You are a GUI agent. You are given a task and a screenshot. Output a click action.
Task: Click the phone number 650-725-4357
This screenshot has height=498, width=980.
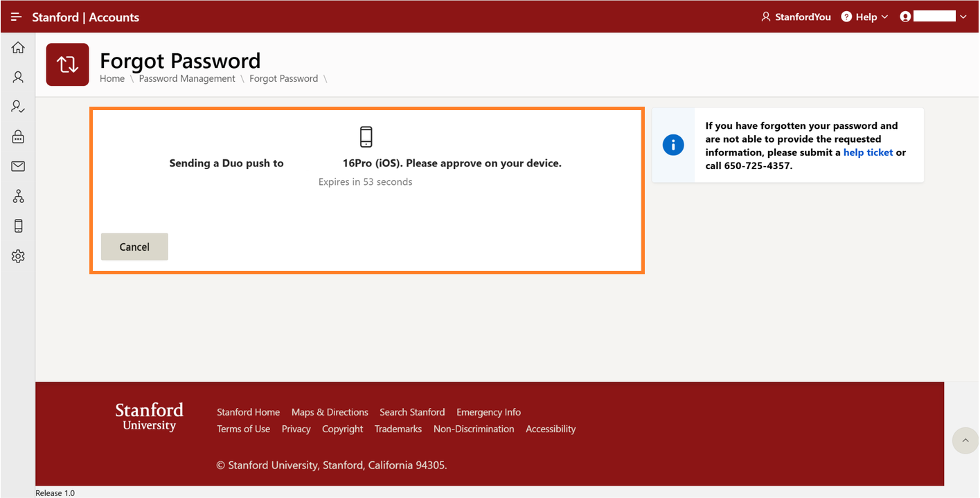tap(758, 166)
